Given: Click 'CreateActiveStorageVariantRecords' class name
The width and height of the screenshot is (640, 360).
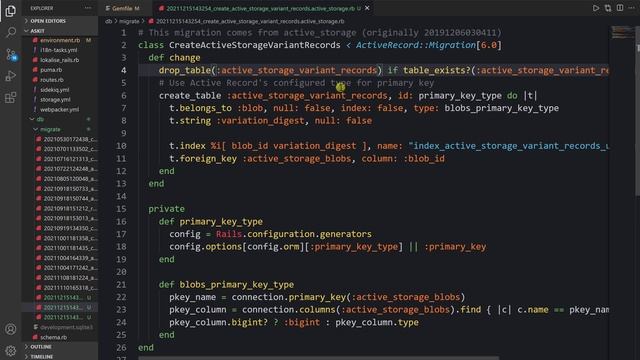Looking at the screenshot, I should click(255, 45).
